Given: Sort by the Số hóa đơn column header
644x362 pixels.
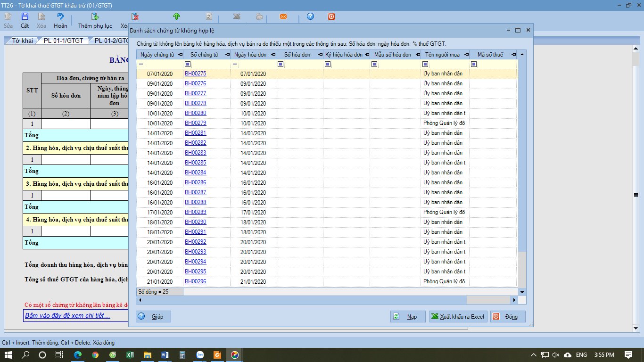Looking at the screenshot, I should click(x=297, y=55).
